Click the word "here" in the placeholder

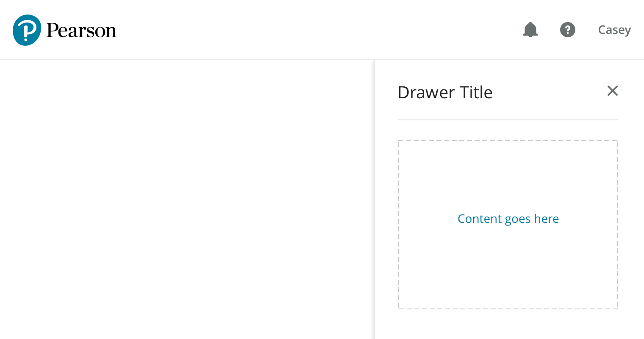point(546,219)
